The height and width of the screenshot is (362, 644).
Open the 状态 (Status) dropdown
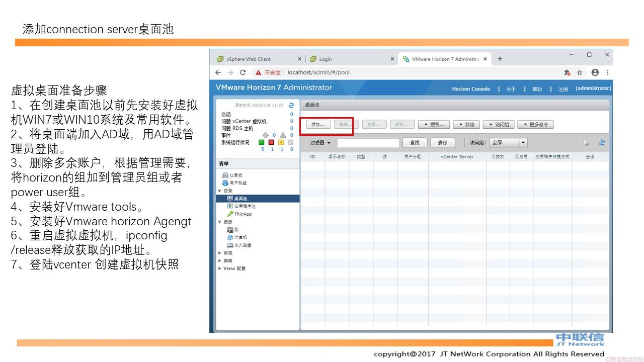coord(466,125)
